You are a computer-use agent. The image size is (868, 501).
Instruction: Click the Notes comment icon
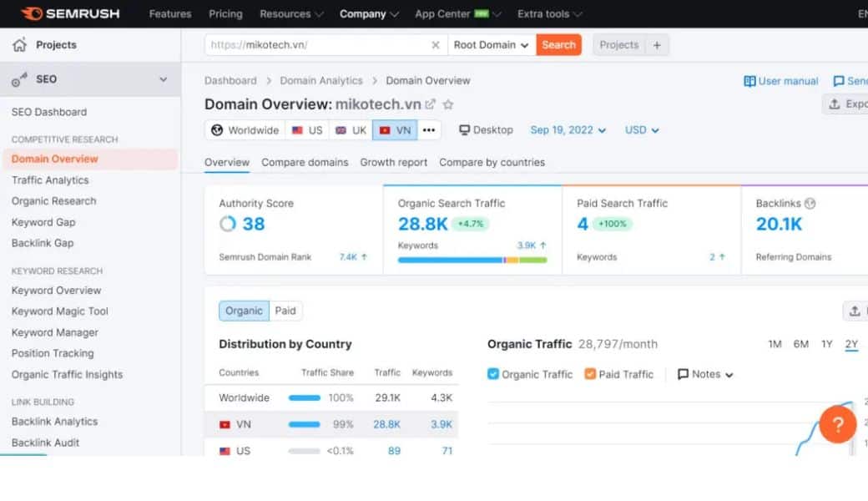683,374
